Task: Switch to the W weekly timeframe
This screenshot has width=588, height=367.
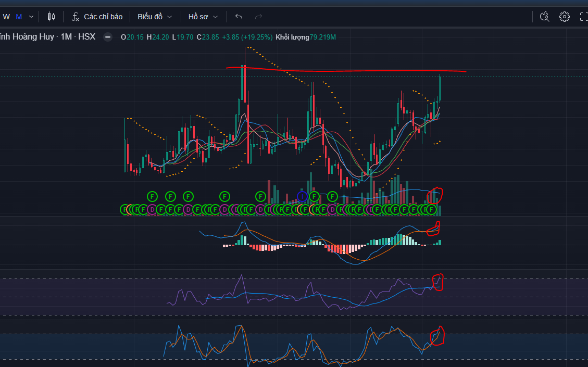Action: [x=6, y=17]
